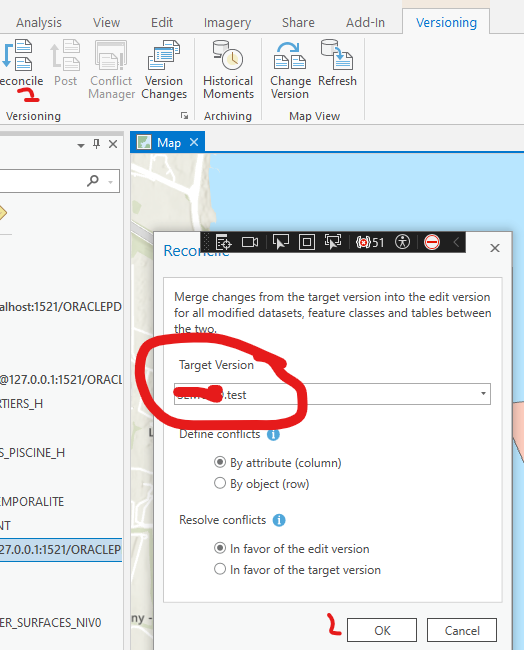Collapse the debug toolbar with the chevron
Viewport: 524px width, 650px height.
(456, 242)
